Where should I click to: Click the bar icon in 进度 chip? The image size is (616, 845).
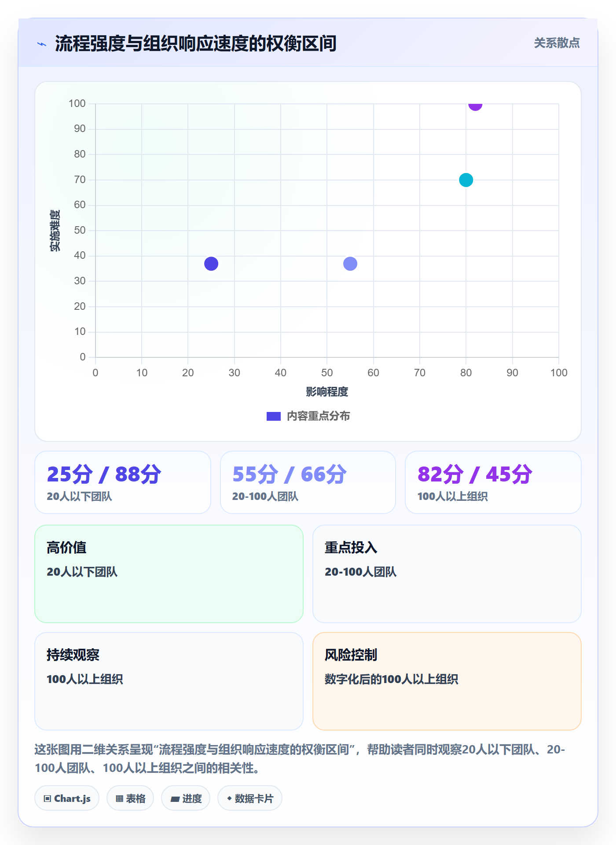pyautogui.click(x=175, y=799)
